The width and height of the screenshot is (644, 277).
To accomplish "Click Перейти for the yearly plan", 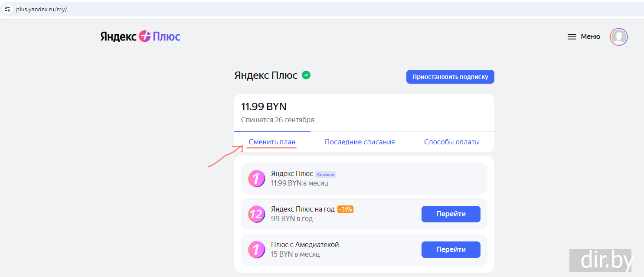I will pyautogui.click(x=451, y=214).
